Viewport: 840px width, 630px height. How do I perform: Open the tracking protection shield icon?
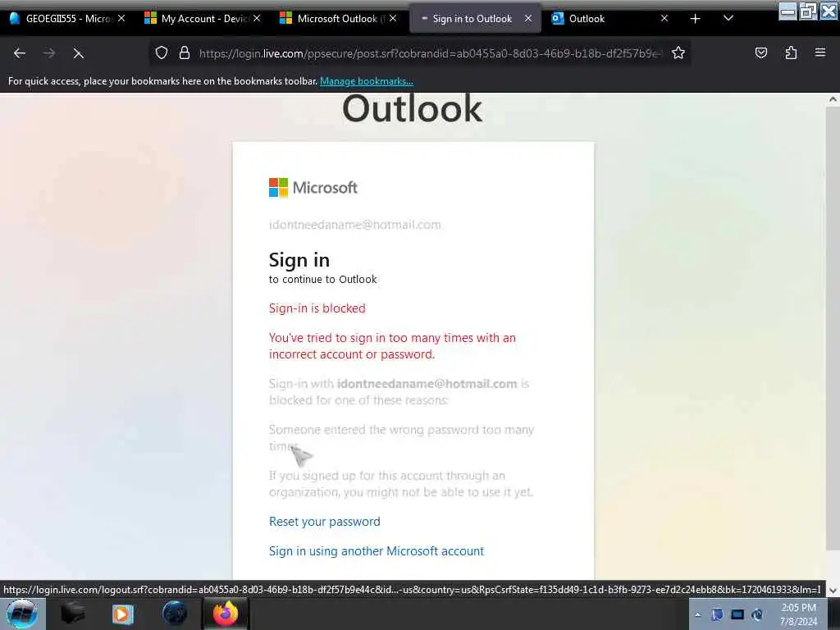(162, 53)
